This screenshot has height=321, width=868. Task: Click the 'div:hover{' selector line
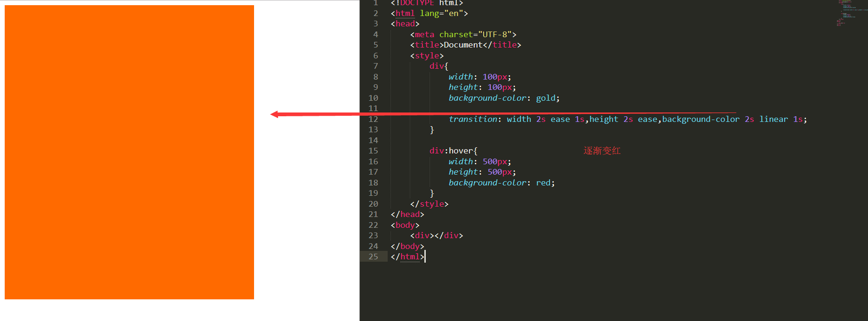tap(454, 151)
